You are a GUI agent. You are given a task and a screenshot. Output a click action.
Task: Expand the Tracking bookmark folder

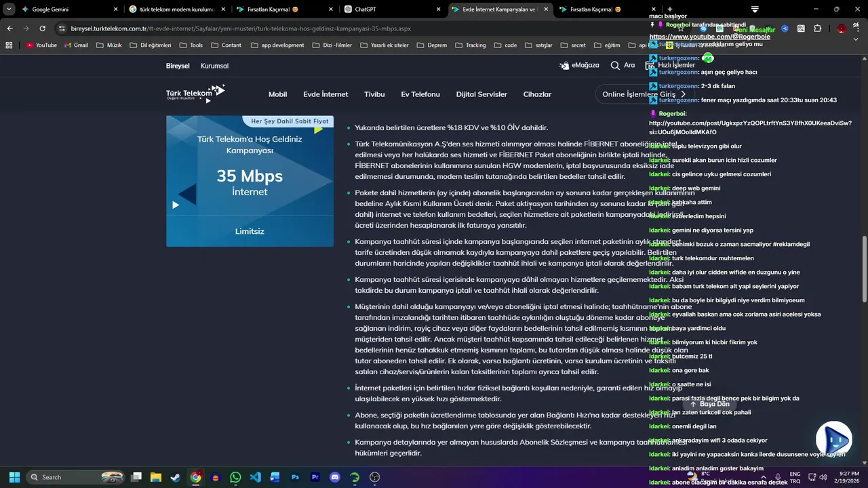(x=469, y=45)
